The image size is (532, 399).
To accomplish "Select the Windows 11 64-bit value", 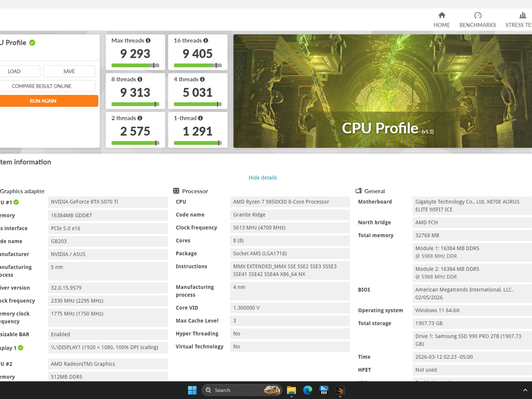I will [x=472, y=310].
